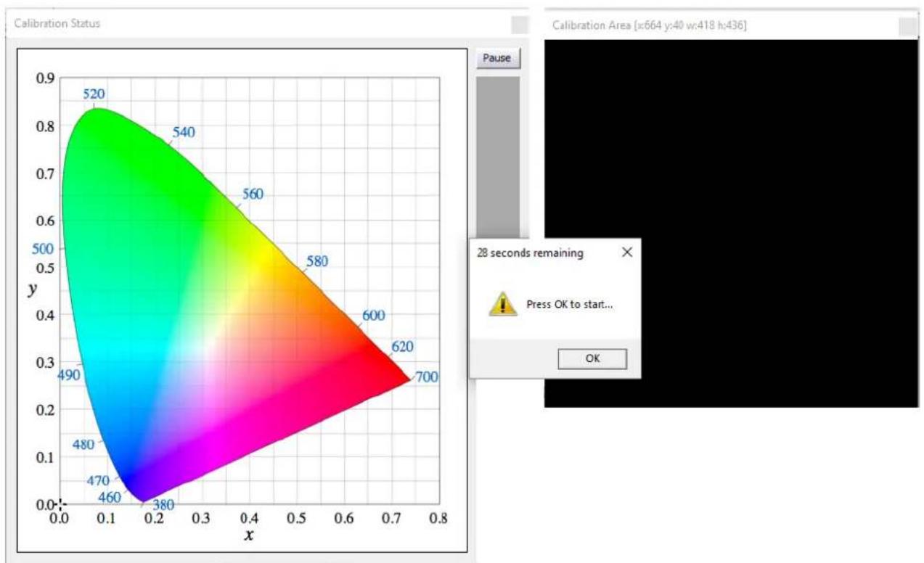924x563 pixels.
Task: Click the '28 seconds remaining' dialog title
Action: coord(530,253)
